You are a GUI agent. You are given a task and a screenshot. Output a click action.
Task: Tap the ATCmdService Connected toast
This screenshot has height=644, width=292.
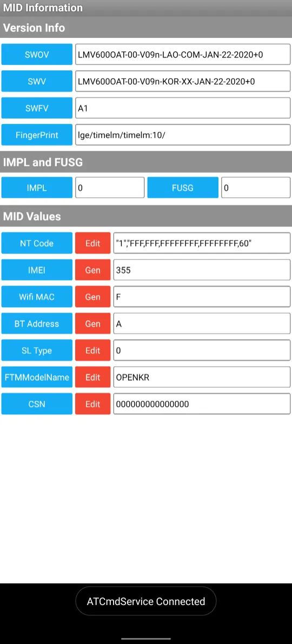[146, 601]
